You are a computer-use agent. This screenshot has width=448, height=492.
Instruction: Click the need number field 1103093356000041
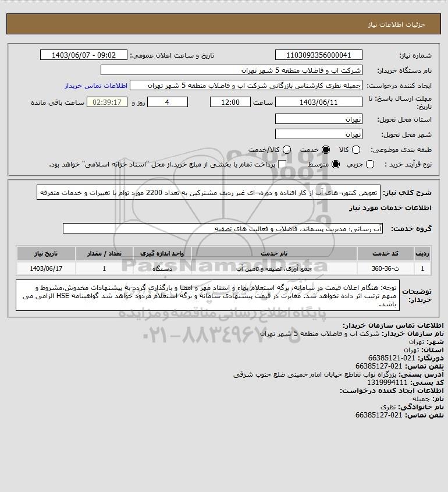[x=318, y=55]
